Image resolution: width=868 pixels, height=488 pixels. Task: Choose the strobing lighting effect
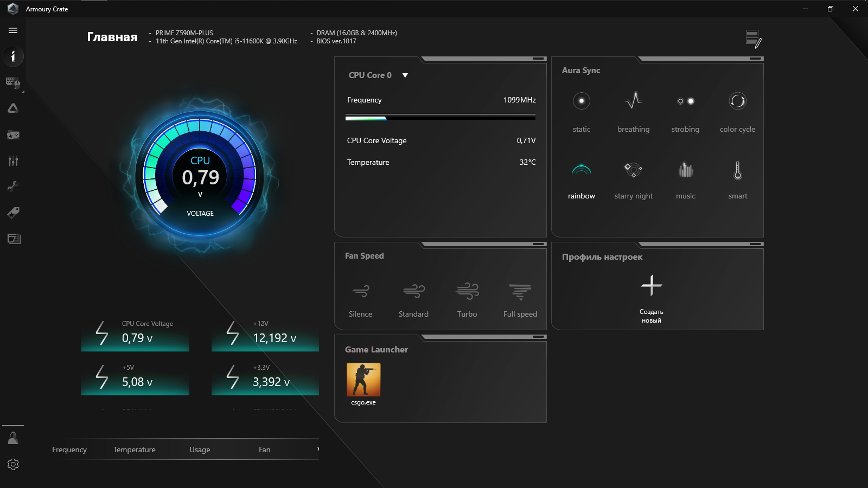686,112
